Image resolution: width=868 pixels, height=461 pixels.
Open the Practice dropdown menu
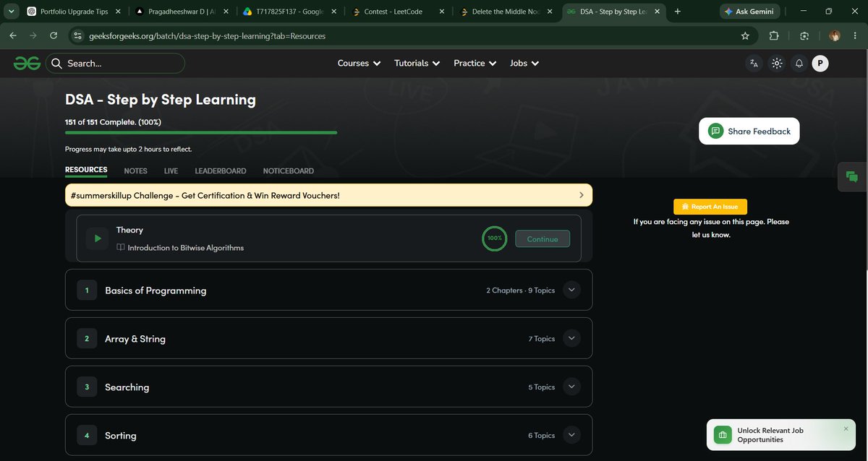[x=475, y=64]
